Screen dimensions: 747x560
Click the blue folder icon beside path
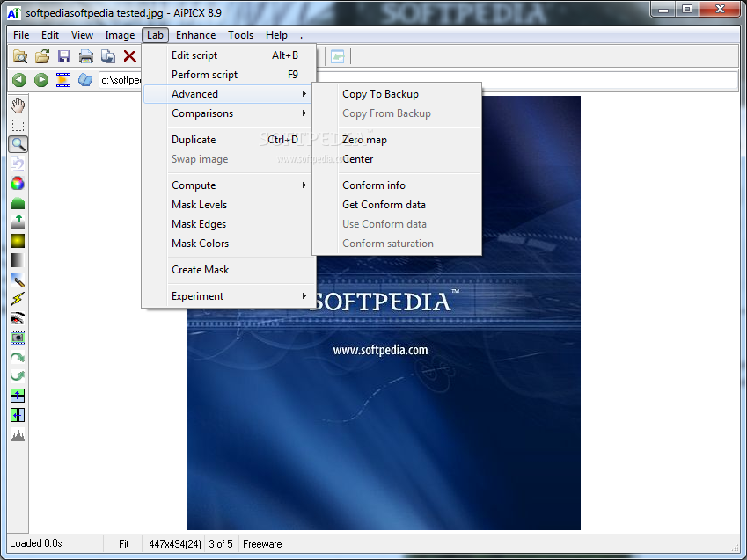click(85, 79)
